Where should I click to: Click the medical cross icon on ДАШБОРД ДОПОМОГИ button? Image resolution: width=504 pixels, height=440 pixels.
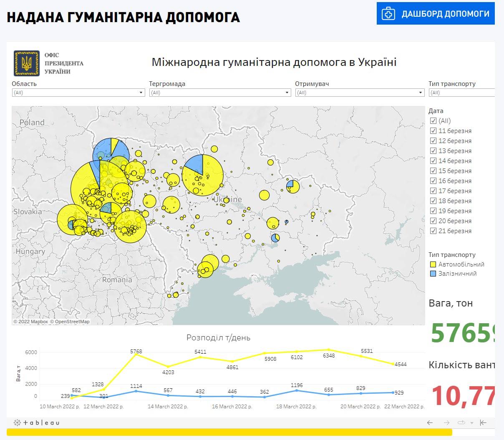[388, 13]
